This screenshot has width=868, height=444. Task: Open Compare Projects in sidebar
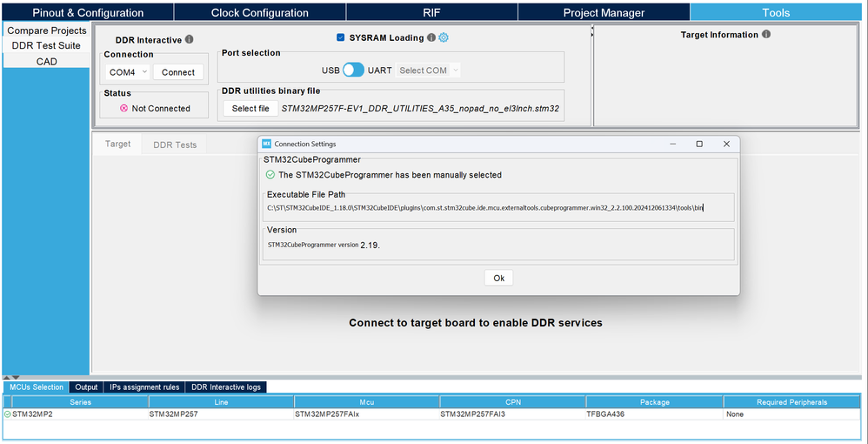point(46,30)
